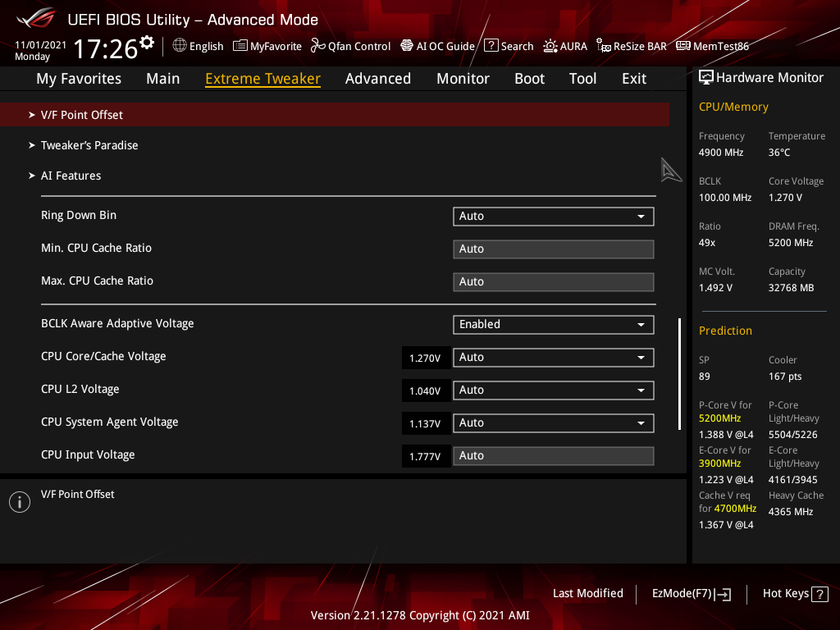Click the Ring Down Bin label
Viewport: 840px width, 630px height.
click(79, 216)
